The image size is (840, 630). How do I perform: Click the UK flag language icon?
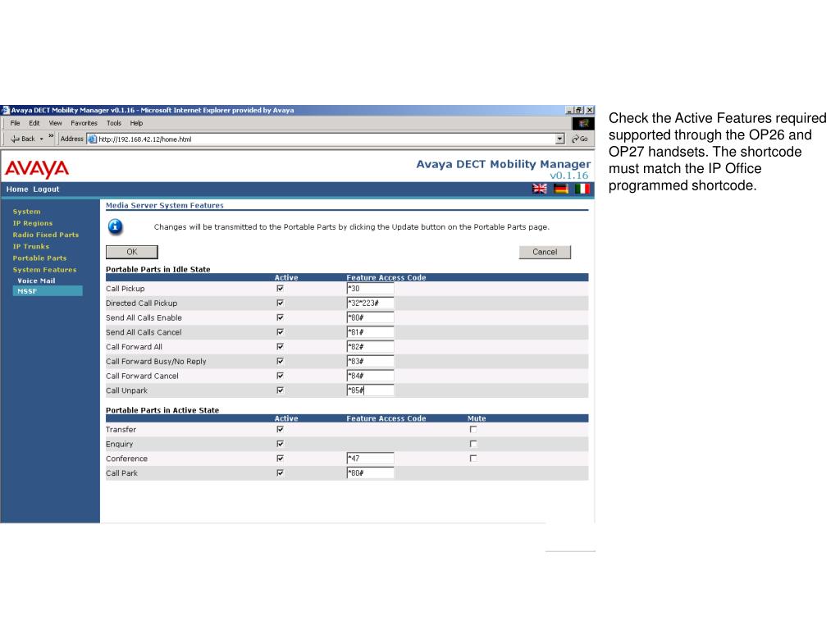[540, 189]
